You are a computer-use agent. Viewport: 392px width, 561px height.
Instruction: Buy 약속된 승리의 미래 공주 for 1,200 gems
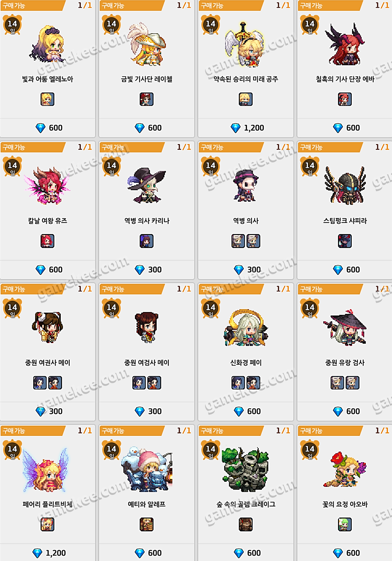(246, 128)
